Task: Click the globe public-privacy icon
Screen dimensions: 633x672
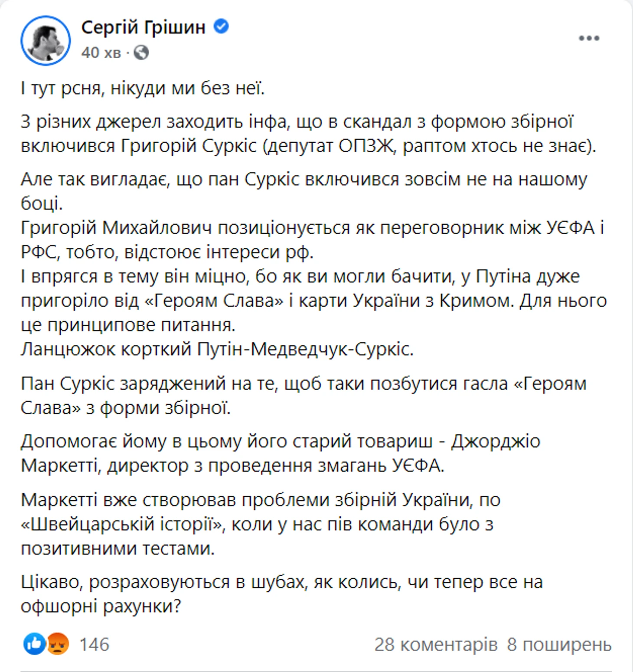Action: (x=141, y=52)
